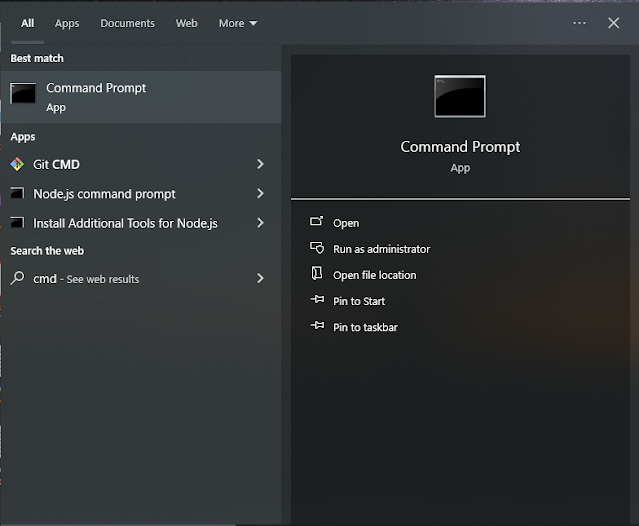Screen dimensions: 639x526
Task: Select the Git CMD text
Action: pos(56,165)
